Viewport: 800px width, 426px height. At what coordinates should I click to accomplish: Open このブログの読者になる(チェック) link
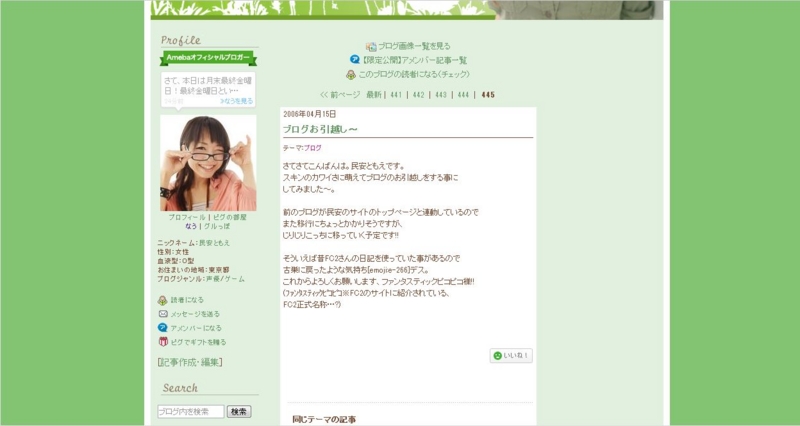click(414, 74)
